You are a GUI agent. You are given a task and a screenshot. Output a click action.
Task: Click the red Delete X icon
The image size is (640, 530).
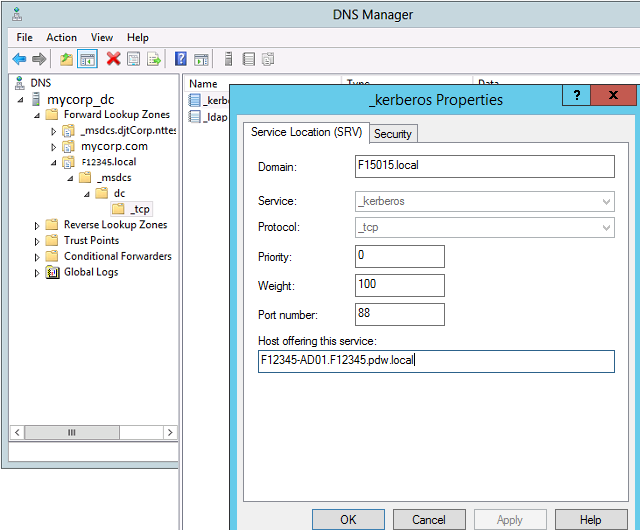click(113, 59)
